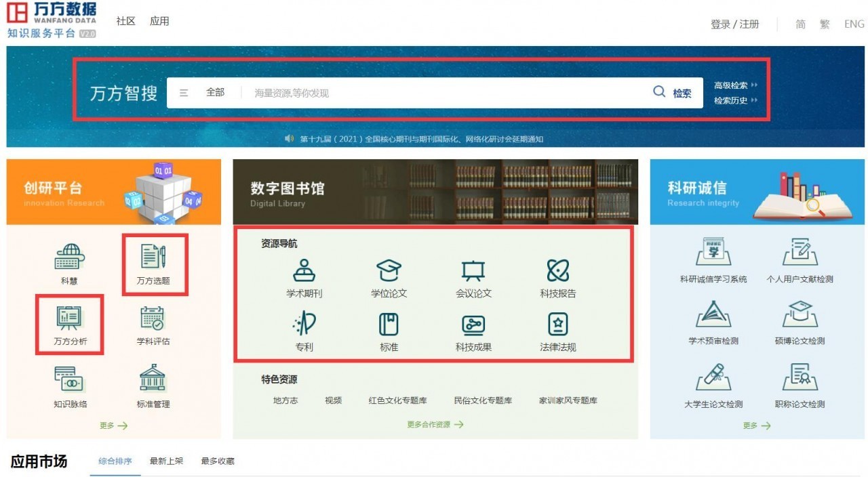The height and width of the screenshot is (477, 868).
Task: Open the 会议论文 conference papers icon
Action: point(473,271)
